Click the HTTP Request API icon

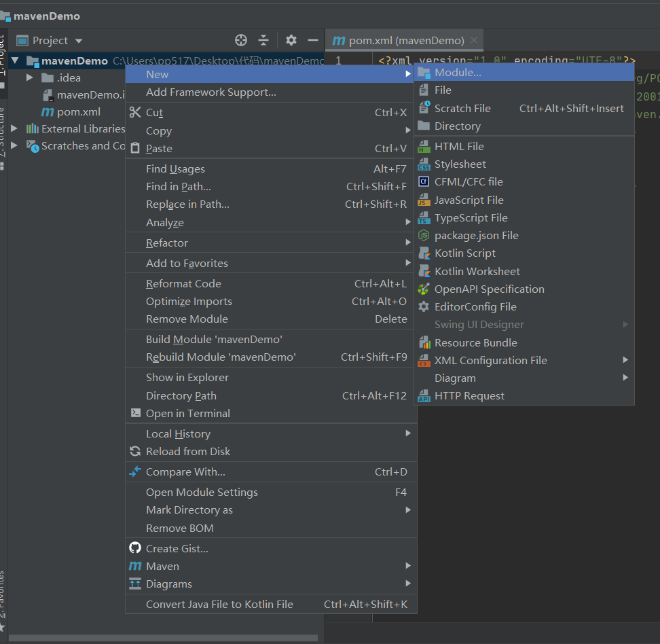[424, 396]
